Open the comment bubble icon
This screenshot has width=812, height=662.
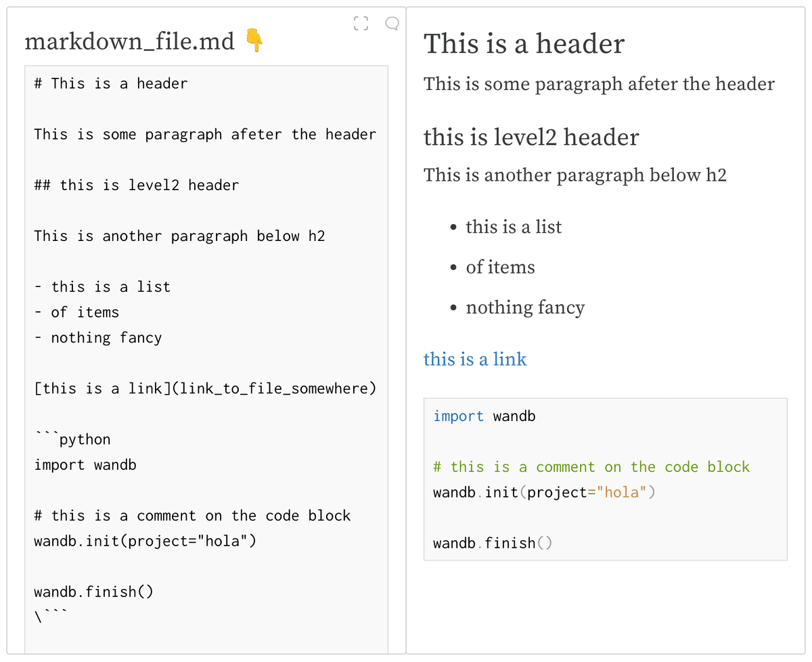click(392, 24)
